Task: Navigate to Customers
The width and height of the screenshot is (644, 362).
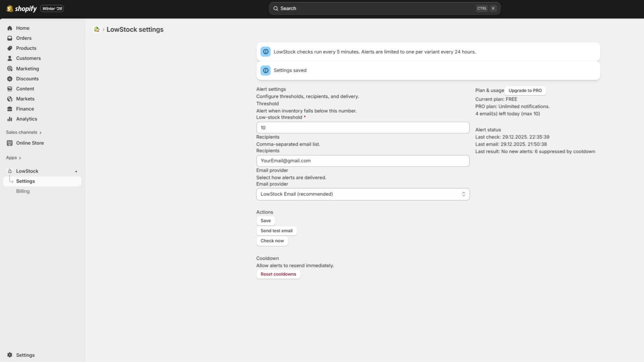Action: (28, 58)
